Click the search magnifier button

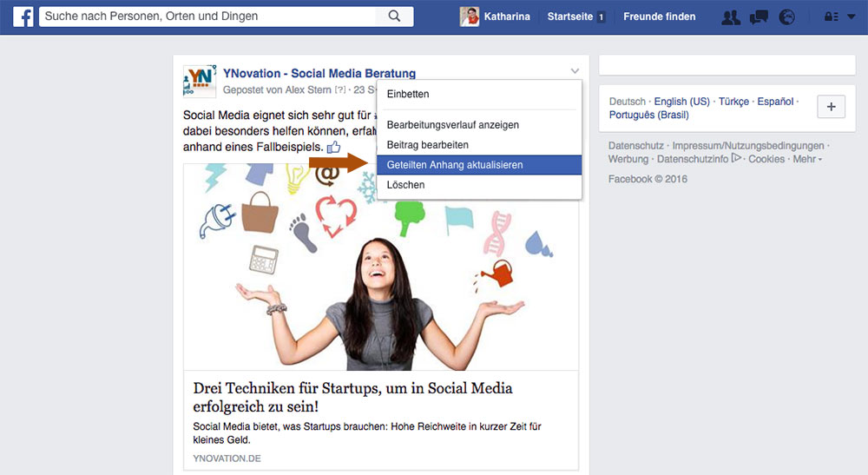tap(394, 16)
